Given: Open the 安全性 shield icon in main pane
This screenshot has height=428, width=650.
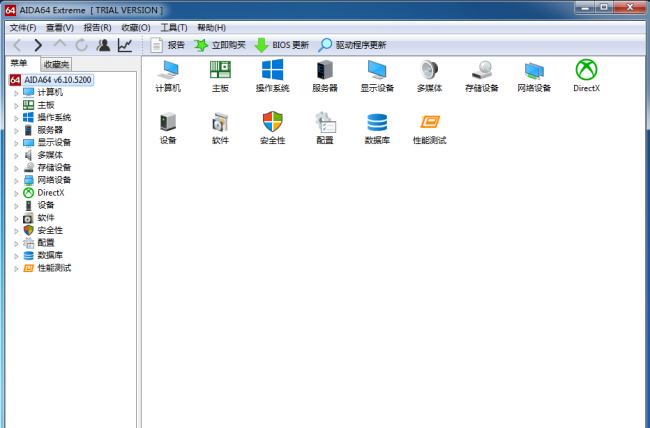Looking at the screenshot, I should tap(272, 128).
